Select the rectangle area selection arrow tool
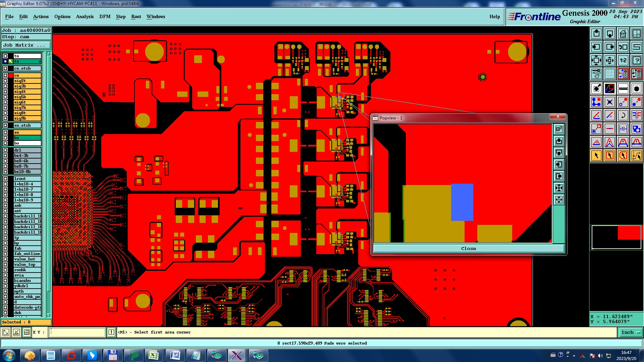Image resolution: width=644 pixels, height=362 pixels. pos(609,156)
